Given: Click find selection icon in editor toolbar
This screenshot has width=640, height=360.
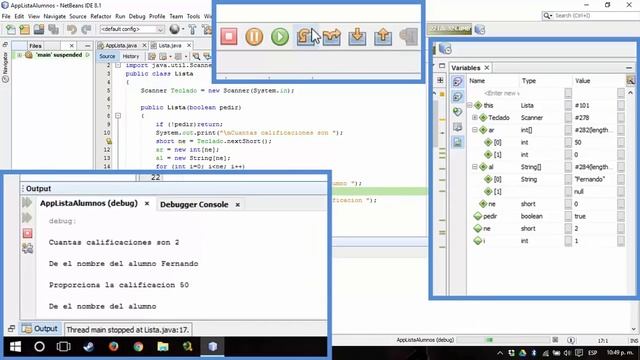Looking at the screenshot, I should tap(196, 56).
